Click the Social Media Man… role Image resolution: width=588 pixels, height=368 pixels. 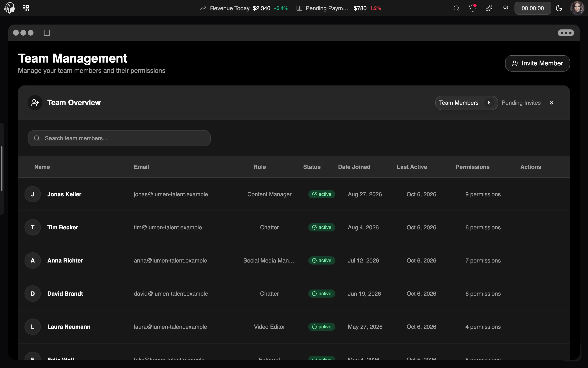coord(269,260)
